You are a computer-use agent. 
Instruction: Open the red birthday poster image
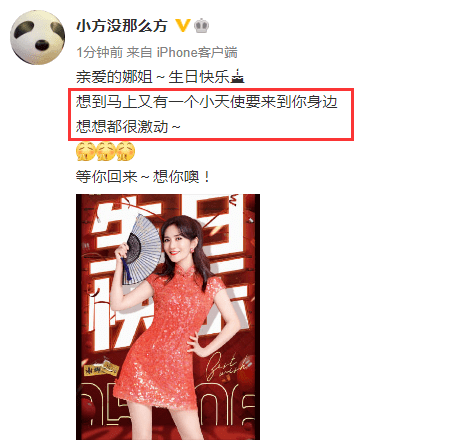(x=168, y=317)
